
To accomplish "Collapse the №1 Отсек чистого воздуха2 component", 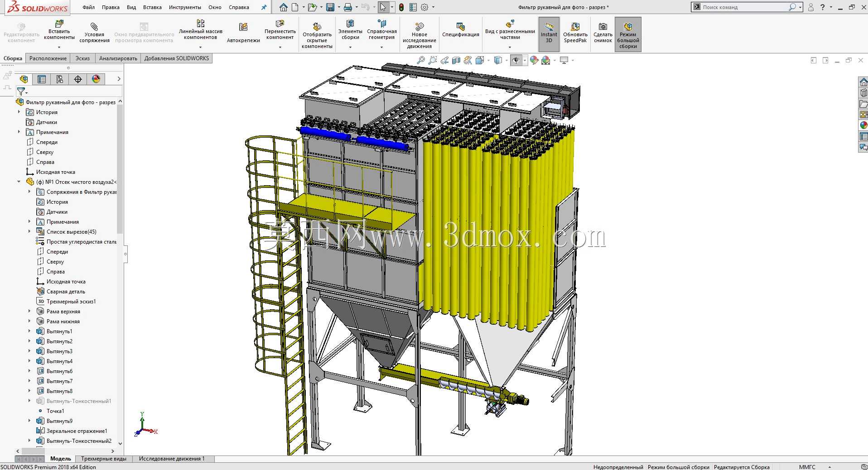I will [x=19, y=182].
